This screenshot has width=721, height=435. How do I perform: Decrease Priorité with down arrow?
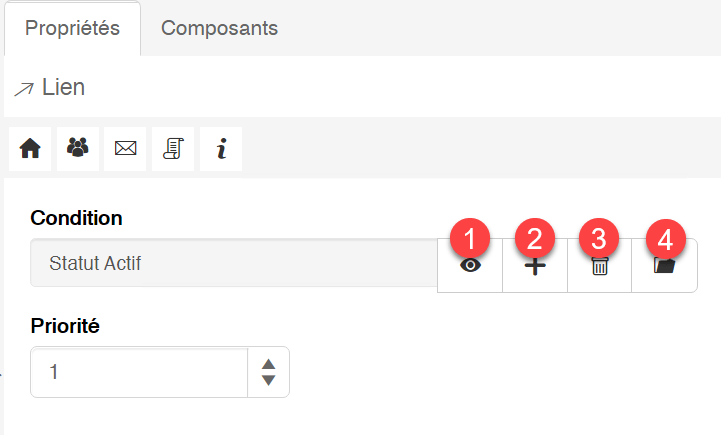click(x=268, y=381)
